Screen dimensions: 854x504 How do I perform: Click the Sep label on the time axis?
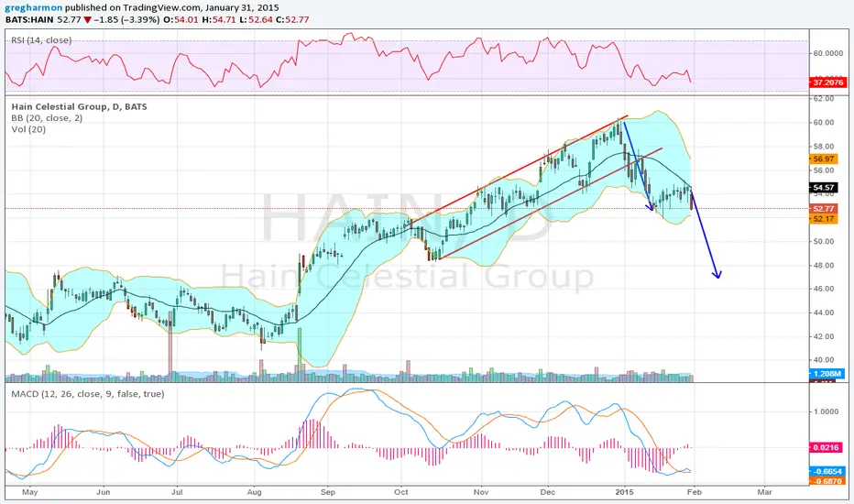[x=328, y=492]
